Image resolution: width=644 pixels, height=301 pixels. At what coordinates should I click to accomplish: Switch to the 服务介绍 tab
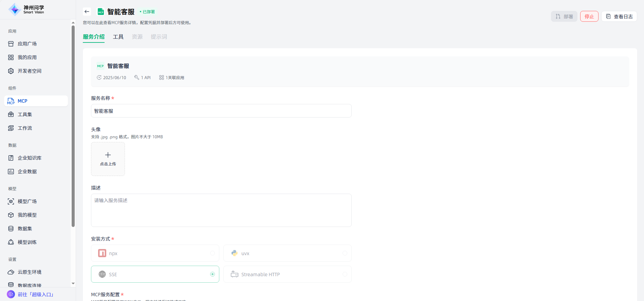[94, 37]
